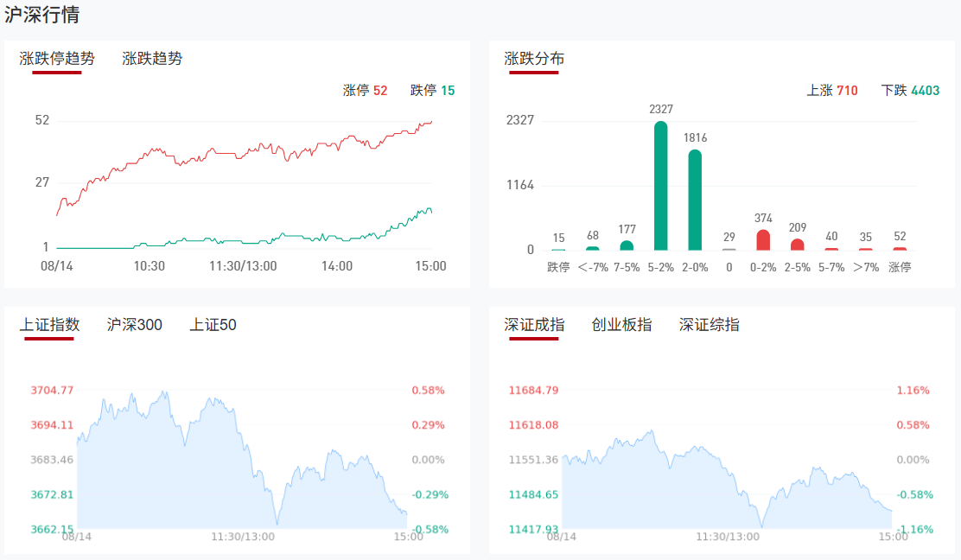Select the 涨跌分布 tab
The image size is (961, 560).
pos(534,59)
